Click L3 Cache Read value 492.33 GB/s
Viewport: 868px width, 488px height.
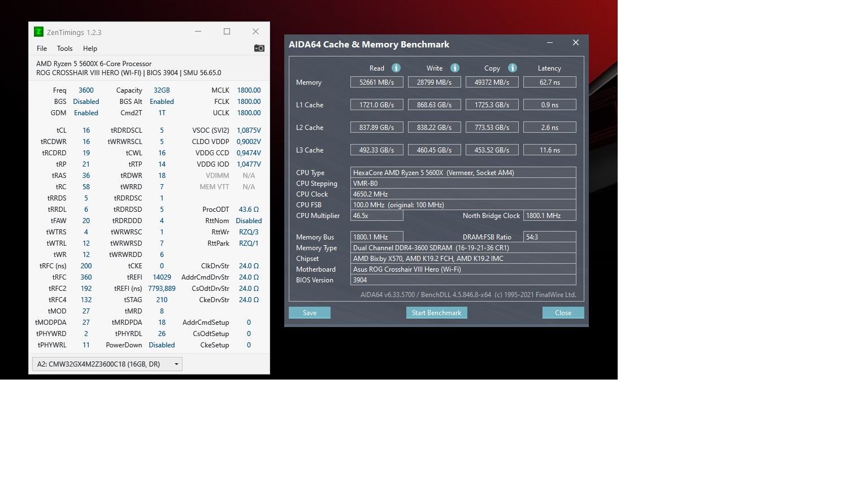[376, 150]
